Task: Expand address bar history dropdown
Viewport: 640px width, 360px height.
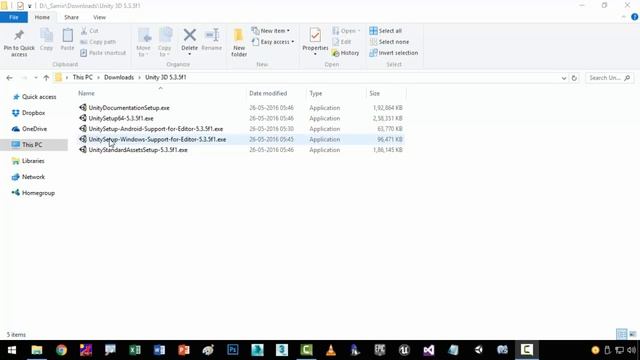Action: [x=564, y=78]
